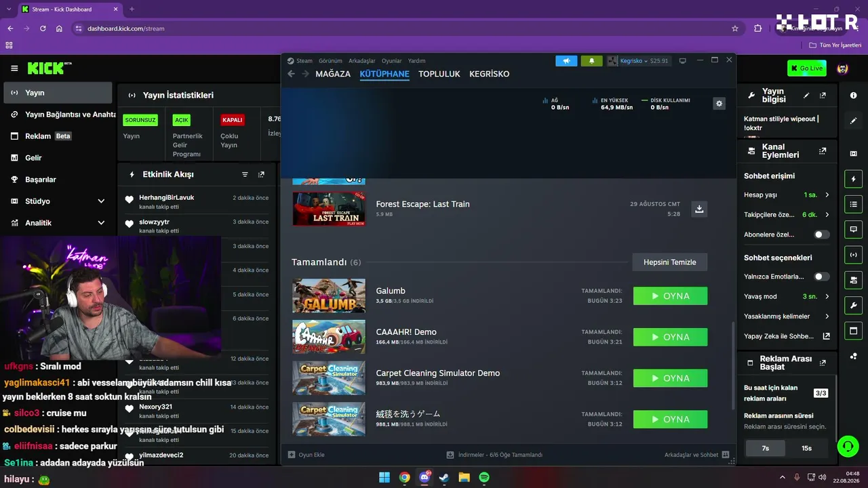868x488 pixels.
Task: Open Hesap yaşı setting chevron
Action: pyautogui.click(x=827, y=195)
